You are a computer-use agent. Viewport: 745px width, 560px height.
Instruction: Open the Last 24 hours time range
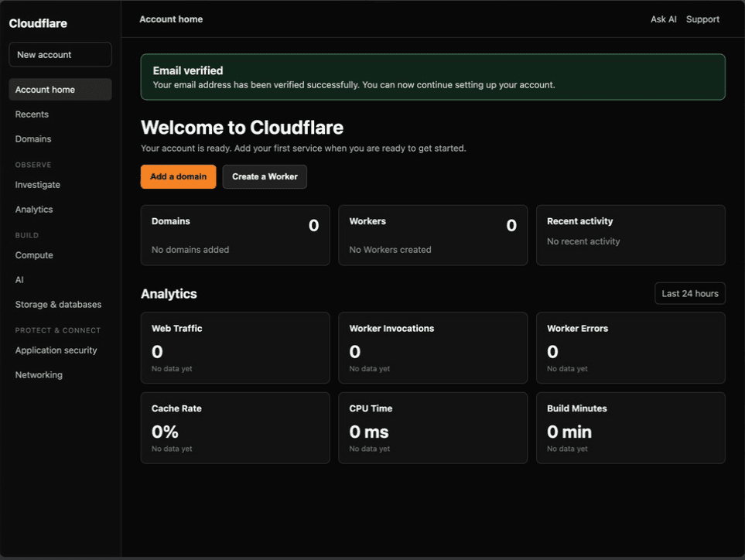tap(690, 294)
